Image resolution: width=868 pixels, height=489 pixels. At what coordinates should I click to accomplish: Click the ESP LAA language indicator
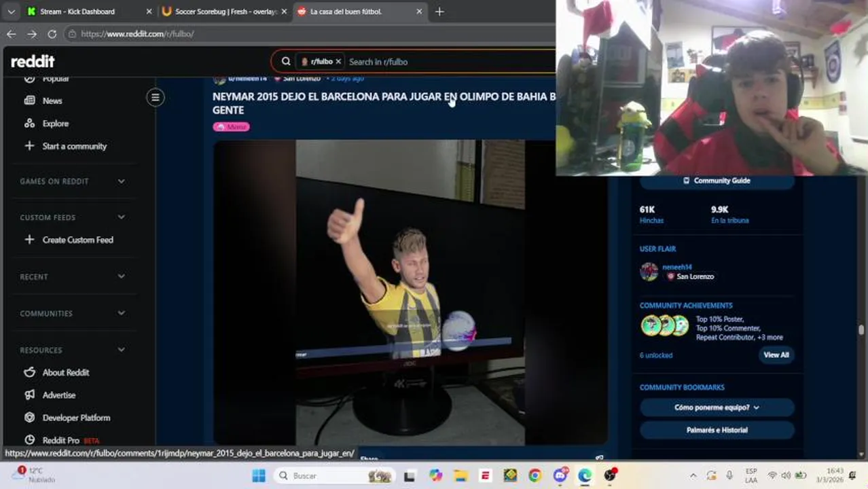751,475
